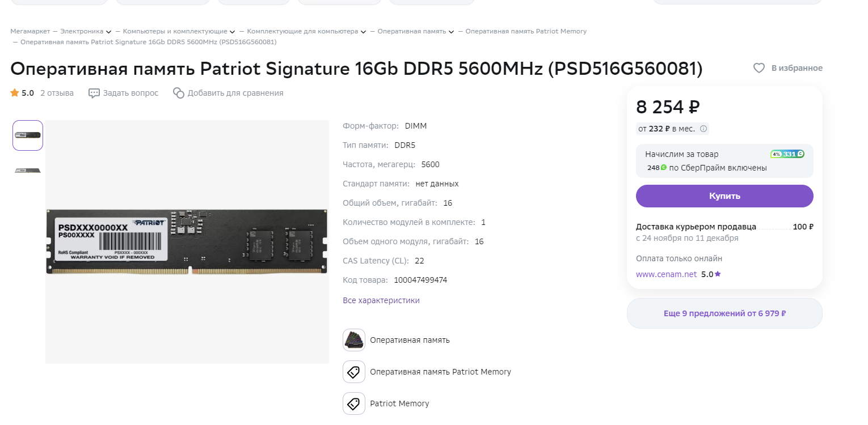Open the 2 отзыва reviews link
Screen dimensions: 868x425
57,93
